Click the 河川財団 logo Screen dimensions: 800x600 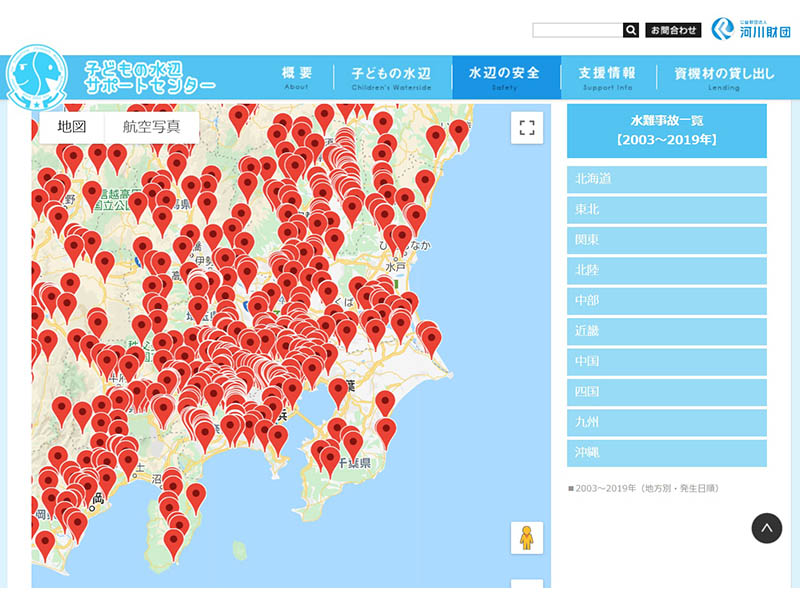coord(750,29)
